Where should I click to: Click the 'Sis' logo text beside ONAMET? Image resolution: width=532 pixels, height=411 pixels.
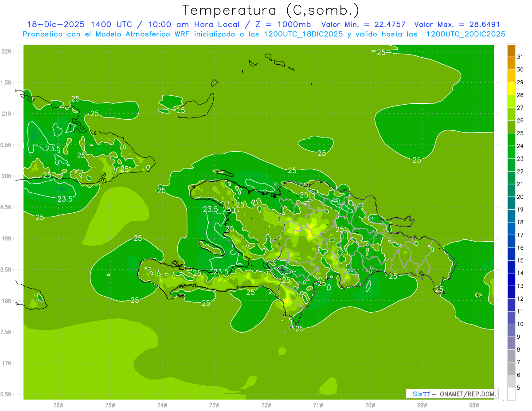(x=418, y=394)
